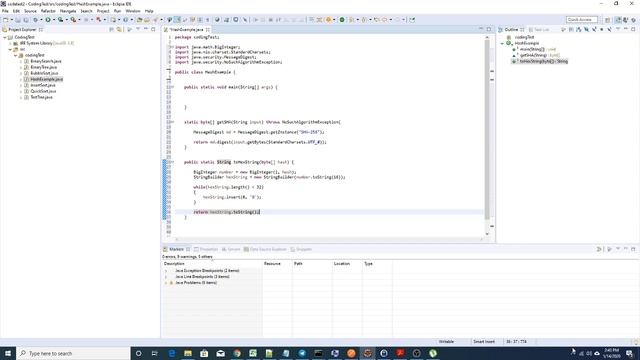Select BubbleSort.java in Project Explorer
The height and width of the screenshot is (360, 640).
click(x=44, y=73)
